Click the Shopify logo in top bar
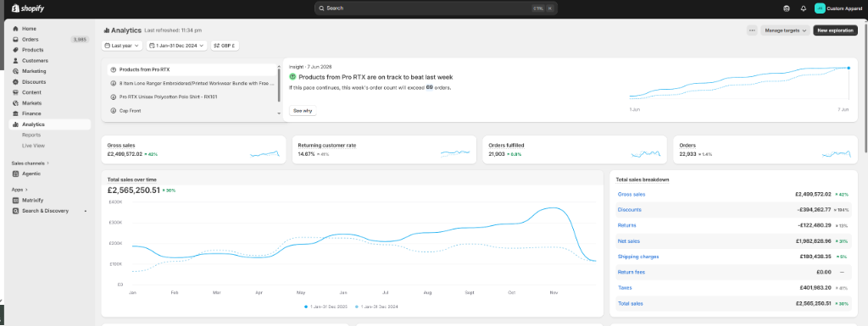 pyautogui.click(x=28, y=8)
